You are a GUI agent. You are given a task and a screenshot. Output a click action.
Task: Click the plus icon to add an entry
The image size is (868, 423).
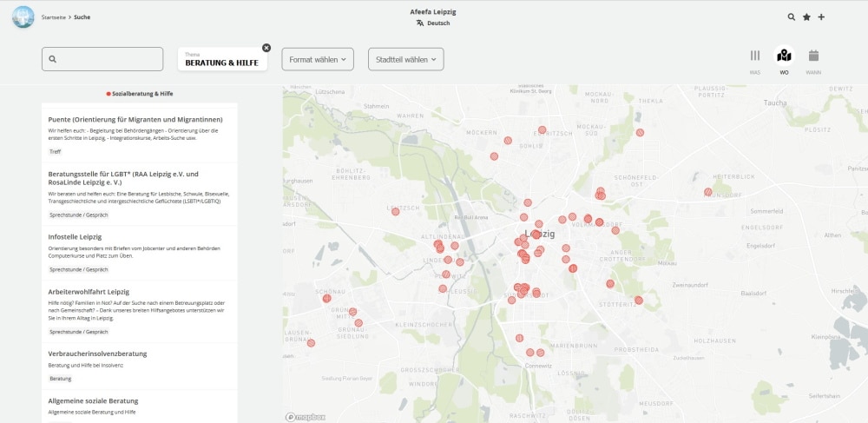(821, 17)
